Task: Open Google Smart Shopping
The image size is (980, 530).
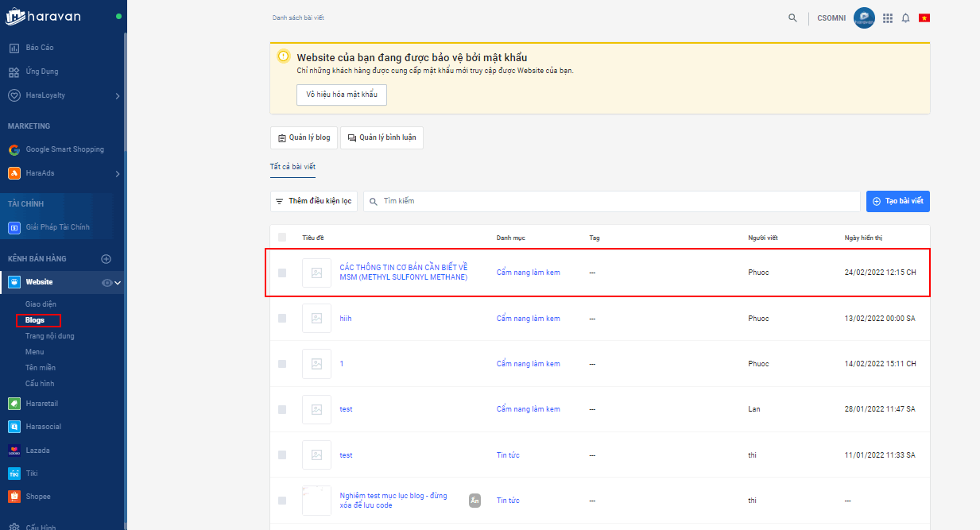Action: tap(64, 149)
